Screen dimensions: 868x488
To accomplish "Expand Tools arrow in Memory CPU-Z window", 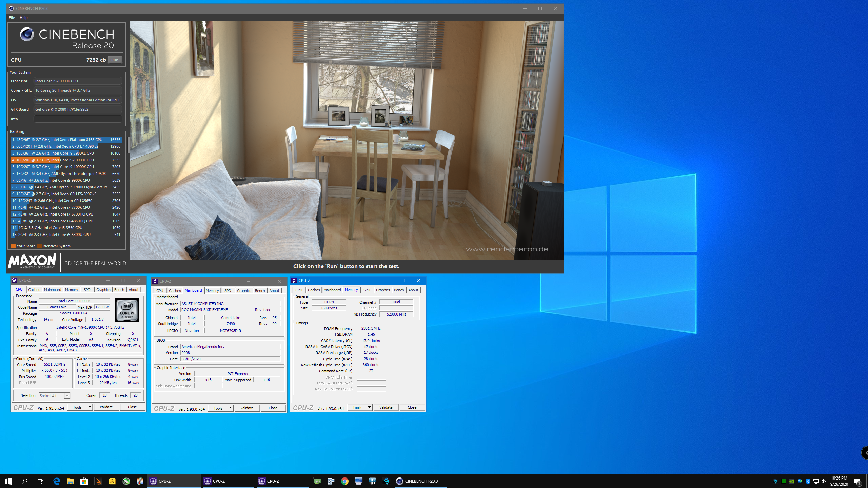I will 369,407.
